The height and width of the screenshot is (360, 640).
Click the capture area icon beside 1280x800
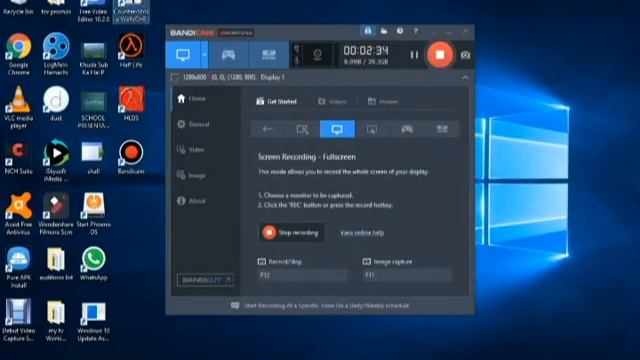click(x=174, y=77)
